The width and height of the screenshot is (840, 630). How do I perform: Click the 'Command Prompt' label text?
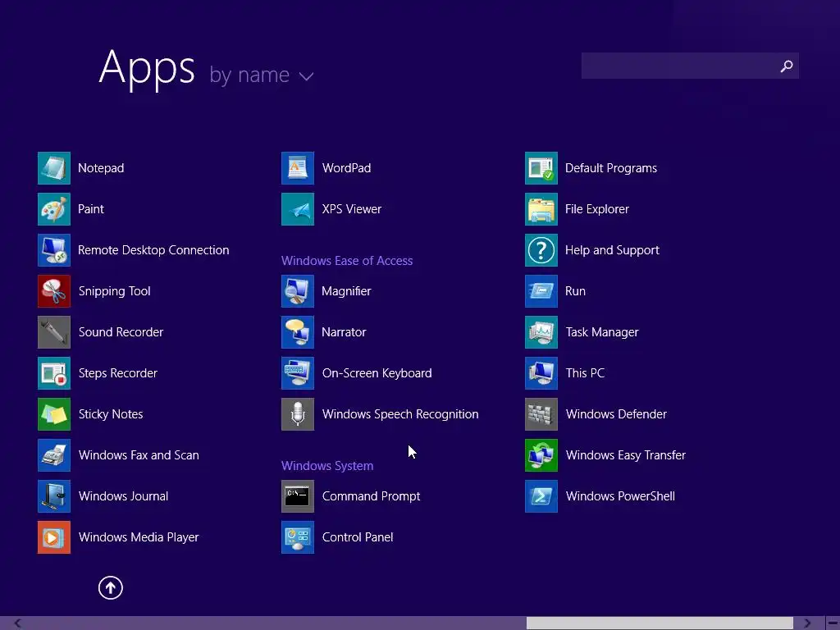[x=372, y=496]
